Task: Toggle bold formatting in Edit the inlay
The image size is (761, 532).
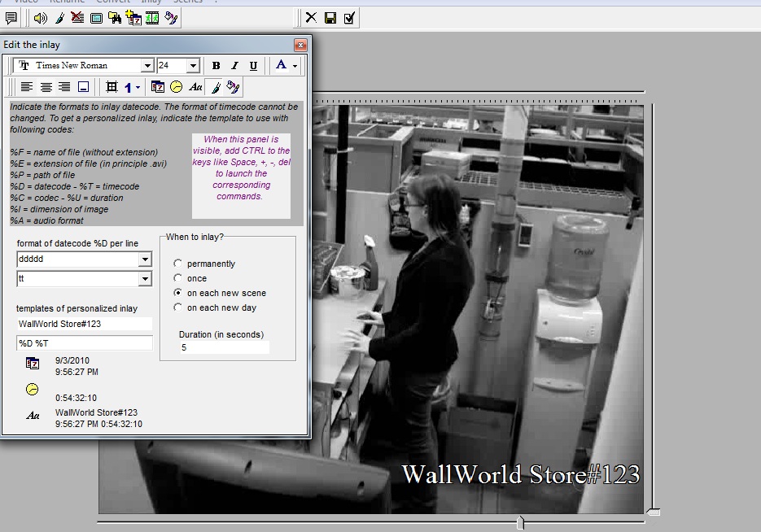Action: pos(216,65)
